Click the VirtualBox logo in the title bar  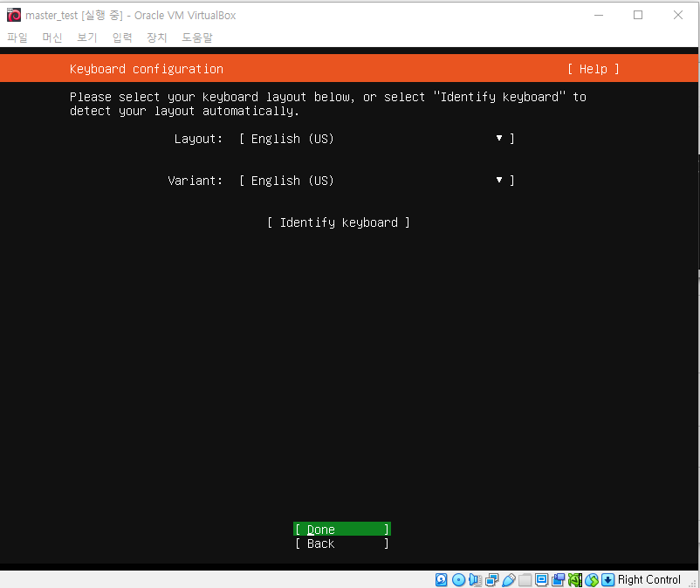(x=14, y=15)
